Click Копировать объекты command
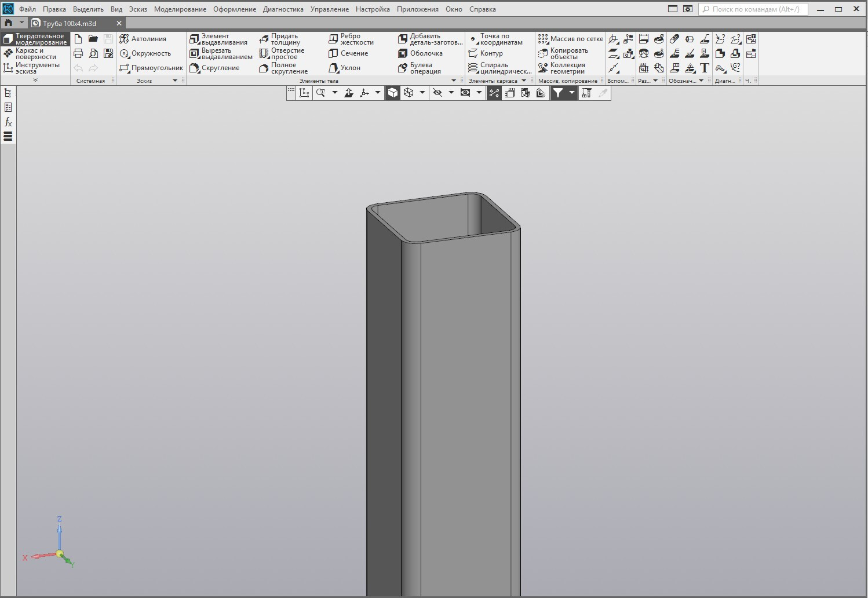 tap(563, 53)
